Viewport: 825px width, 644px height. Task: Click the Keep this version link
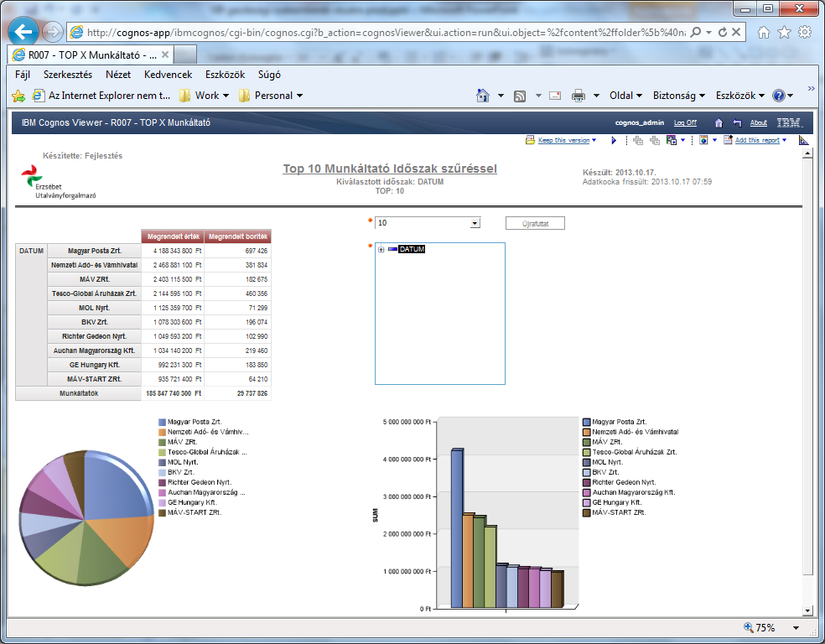coord(563,141)
